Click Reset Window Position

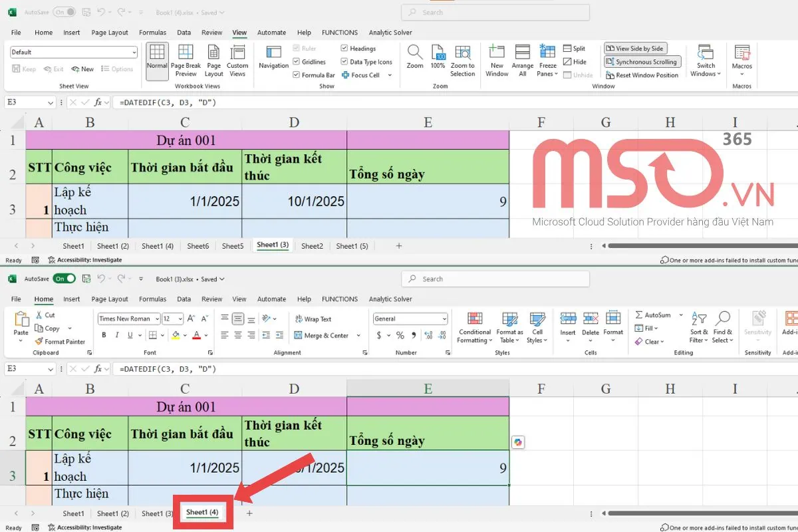(642, 75)
